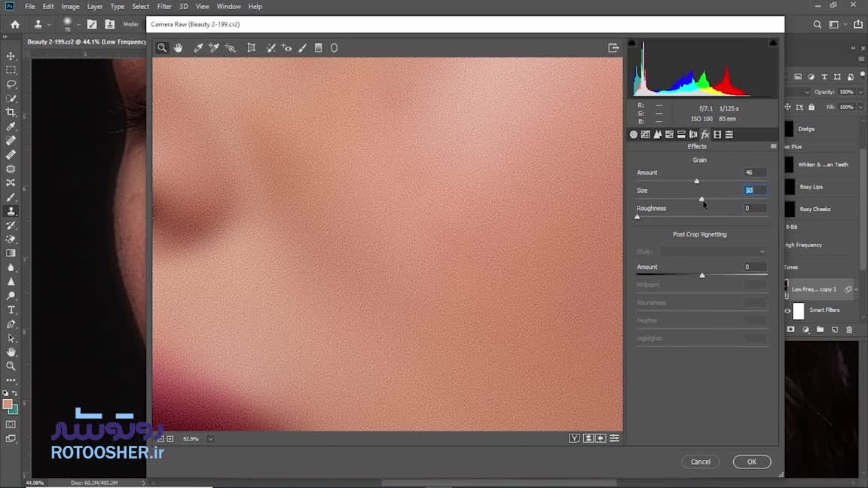Choose the Red Eye Removal tool

(x=287, y=47)
